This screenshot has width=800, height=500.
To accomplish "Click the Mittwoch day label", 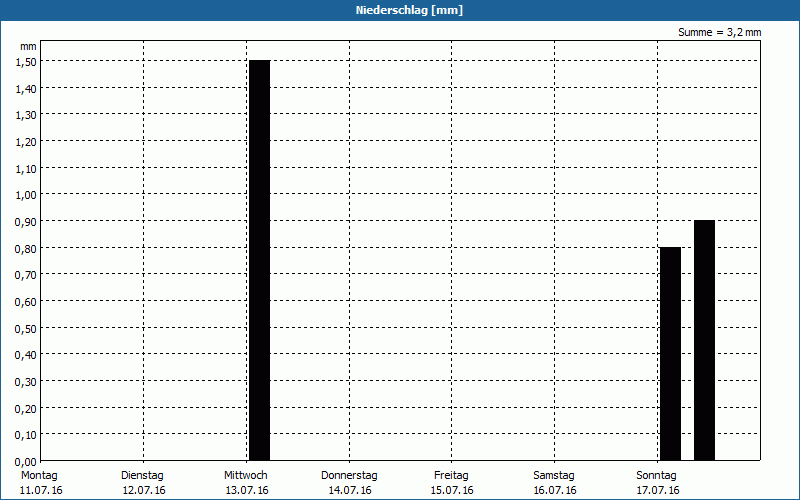I will click(x=245, y=476).
